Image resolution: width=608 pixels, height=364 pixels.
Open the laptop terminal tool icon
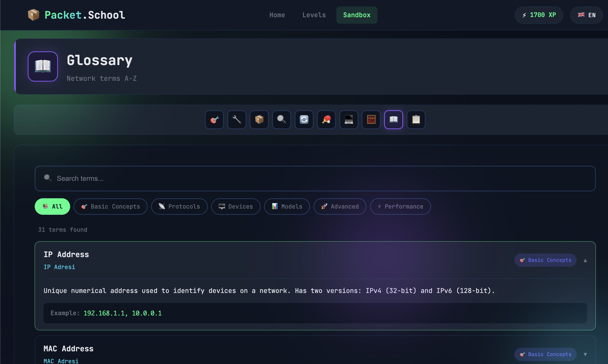click(349, 120)
